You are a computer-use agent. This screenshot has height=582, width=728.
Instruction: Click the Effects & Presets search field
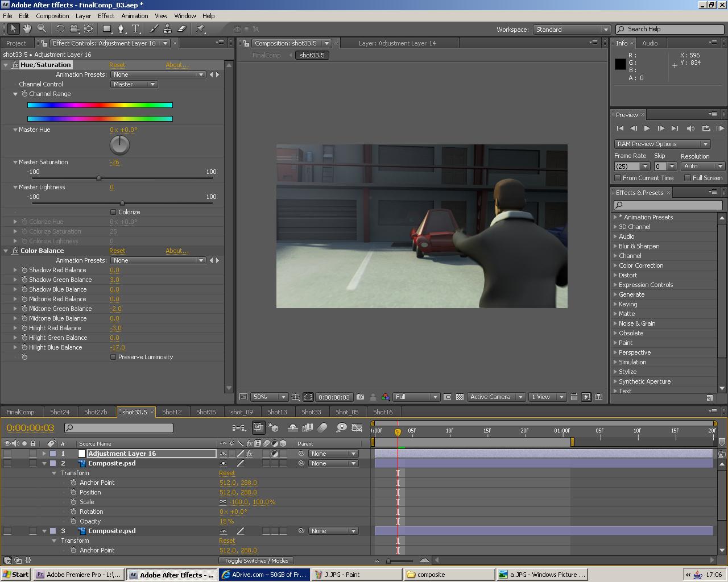pos(668,205)
